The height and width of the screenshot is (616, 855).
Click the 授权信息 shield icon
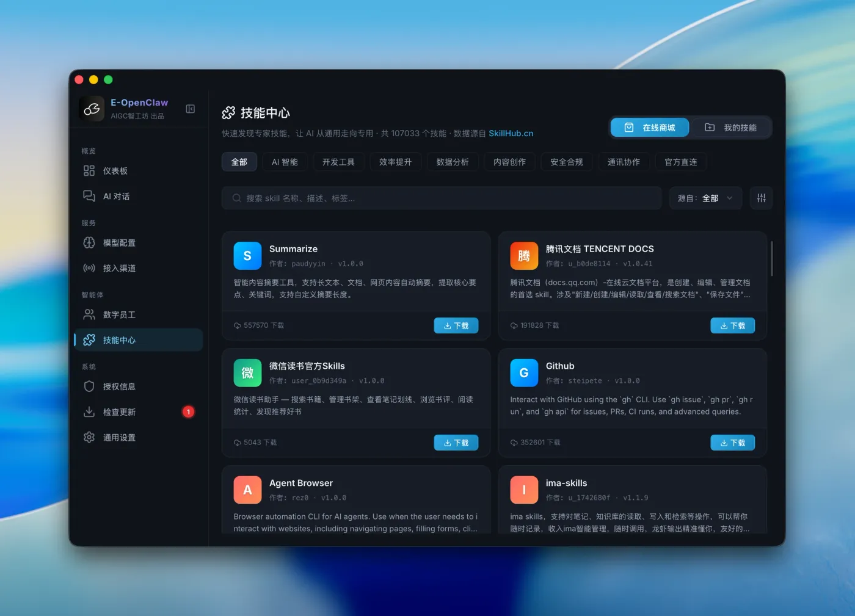89,386
